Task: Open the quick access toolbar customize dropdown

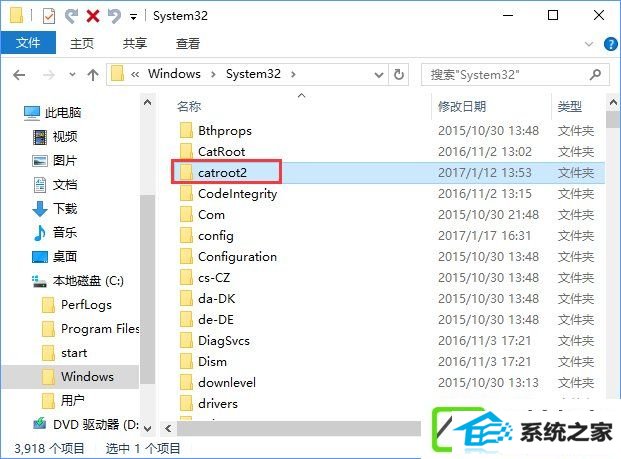Action: (134, 17)
